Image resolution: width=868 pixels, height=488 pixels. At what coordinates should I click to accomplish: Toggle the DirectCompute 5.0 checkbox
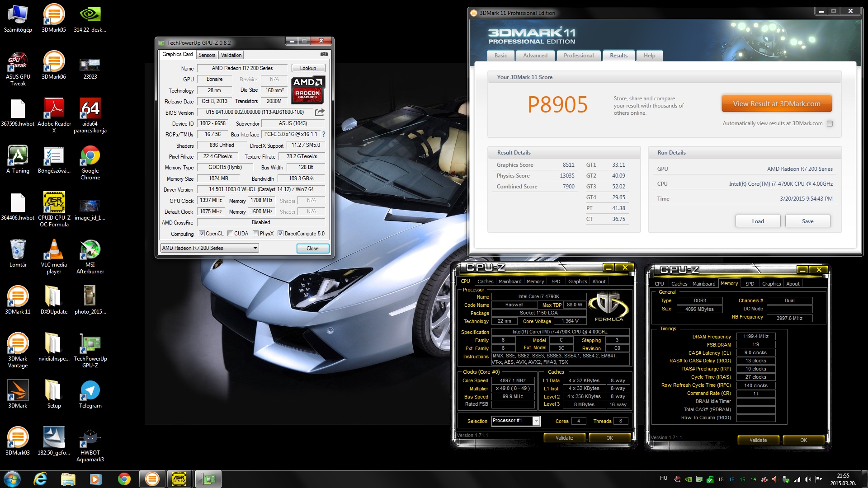point(280,234)
